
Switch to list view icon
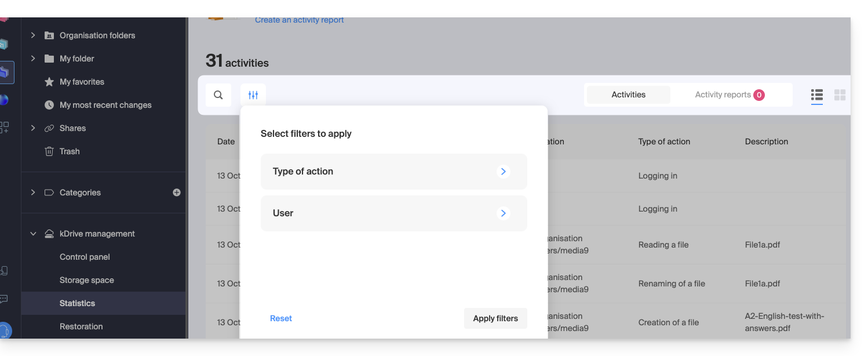816,95
